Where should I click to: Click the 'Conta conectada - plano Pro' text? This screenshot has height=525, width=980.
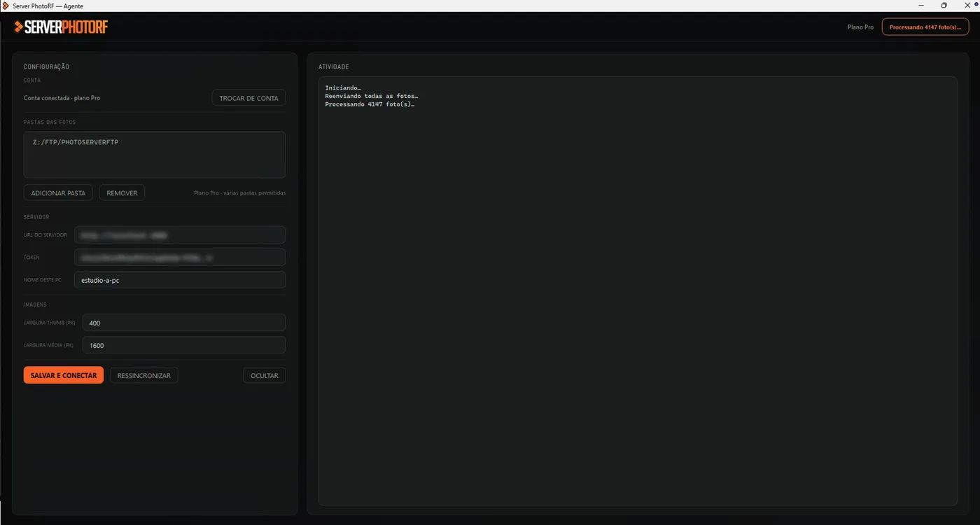(x=62, y=98)
